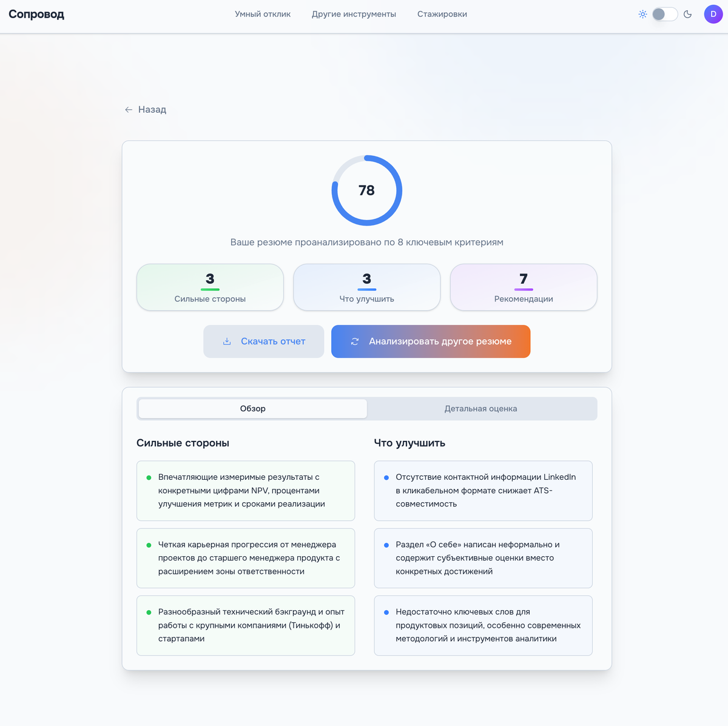Toggle the theme switch
Viewport: 728px width, 726px height.
pos(665,14)
